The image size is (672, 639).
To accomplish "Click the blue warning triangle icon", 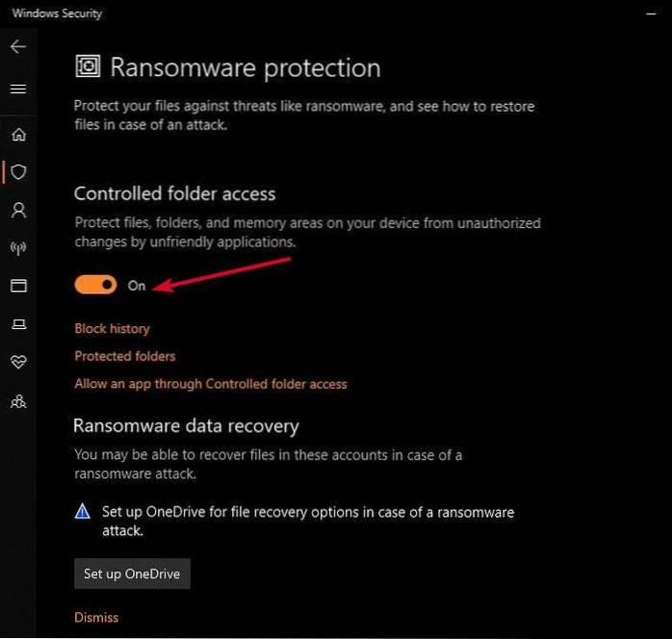I will click(83, 512).
